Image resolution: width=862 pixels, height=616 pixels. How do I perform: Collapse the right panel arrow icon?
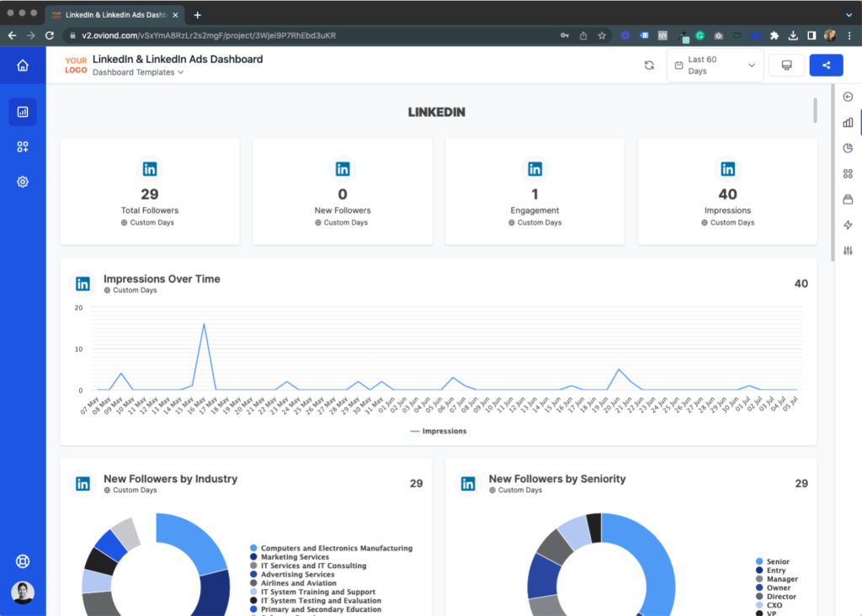coord(849,97)
